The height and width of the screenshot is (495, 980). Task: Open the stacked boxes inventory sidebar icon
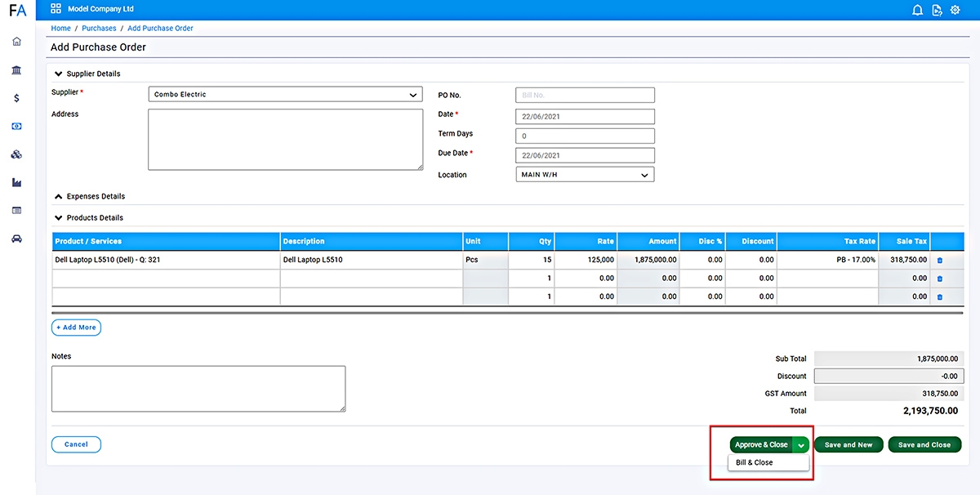17,154
